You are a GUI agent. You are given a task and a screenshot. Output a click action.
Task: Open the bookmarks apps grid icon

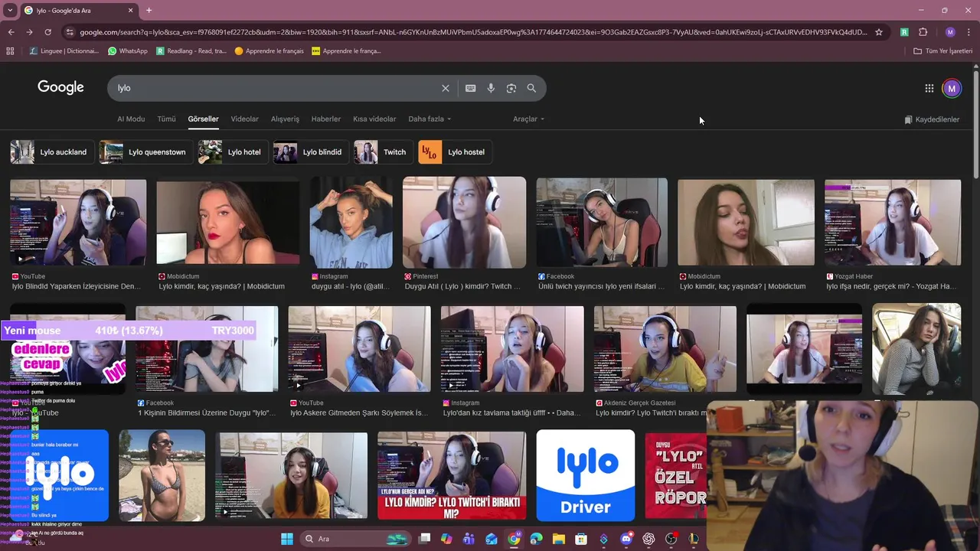point(10,51)
